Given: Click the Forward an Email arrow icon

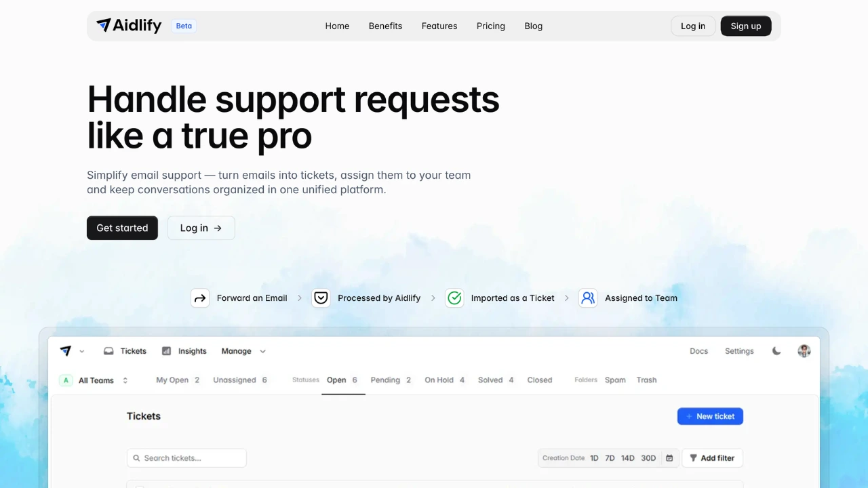Looking at the screenshot, I should click(x=200, y=298).
